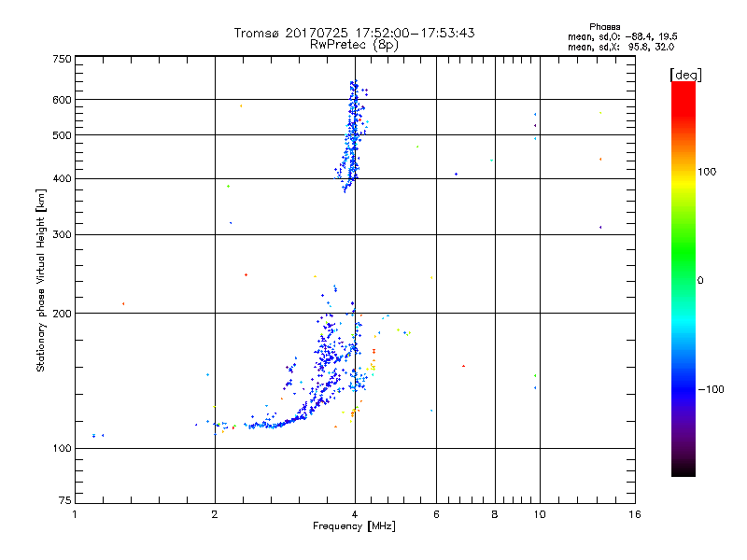Click the plot title 'Tromsø 20170725 17:52:00-17:53:43'

click(x=354, y=33)
